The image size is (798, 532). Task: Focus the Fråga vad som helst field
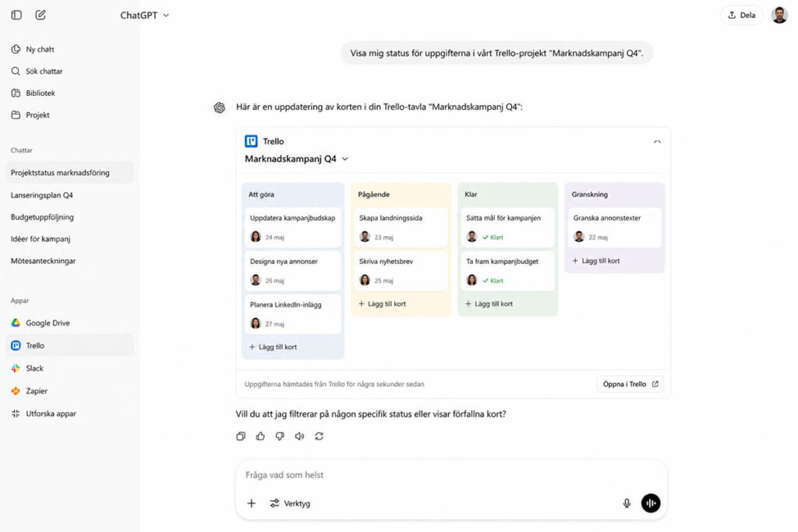coord(451,475)
